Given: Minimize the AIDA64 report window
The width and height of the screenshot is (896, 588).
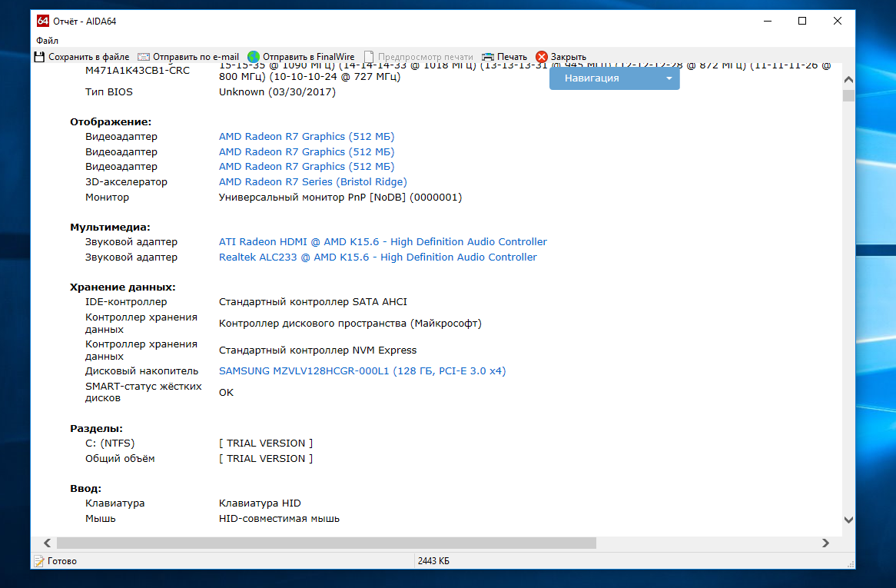Looking at the screenshot, I should point(768,22).
